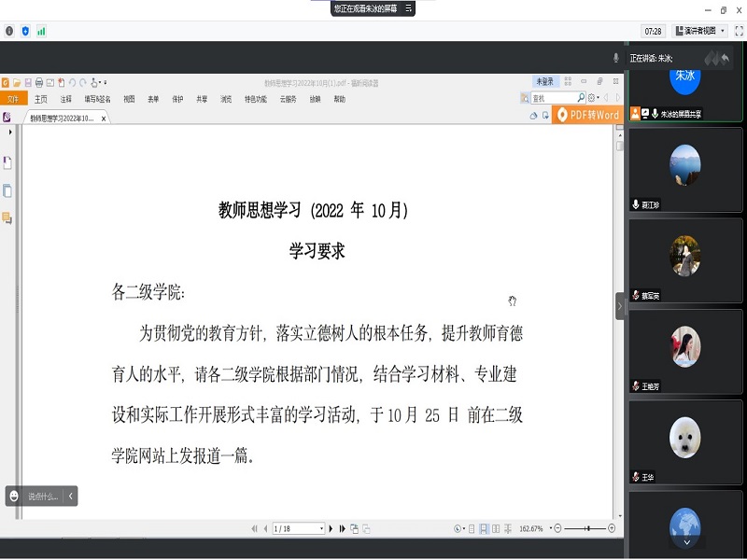Click the zoom in plus icon
747x560 pixels.
point(612,528)
